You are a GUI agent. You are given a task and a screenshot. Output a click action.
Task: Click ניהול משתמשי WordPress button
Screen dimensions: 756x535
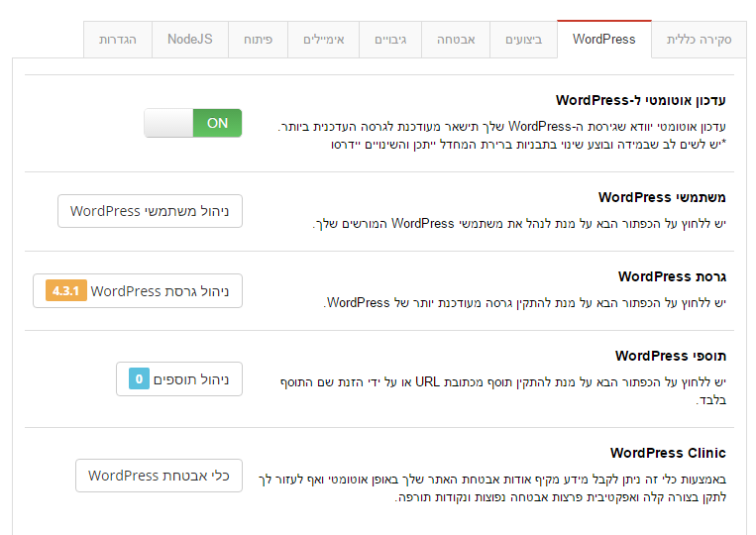(150, 211)
